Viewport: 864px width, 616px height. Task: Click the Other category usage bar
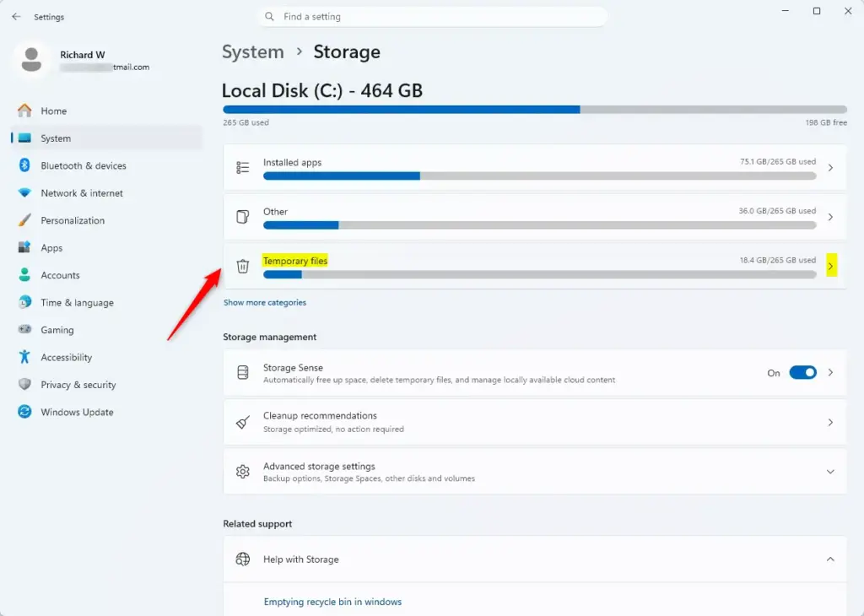[x=539, y=224]
